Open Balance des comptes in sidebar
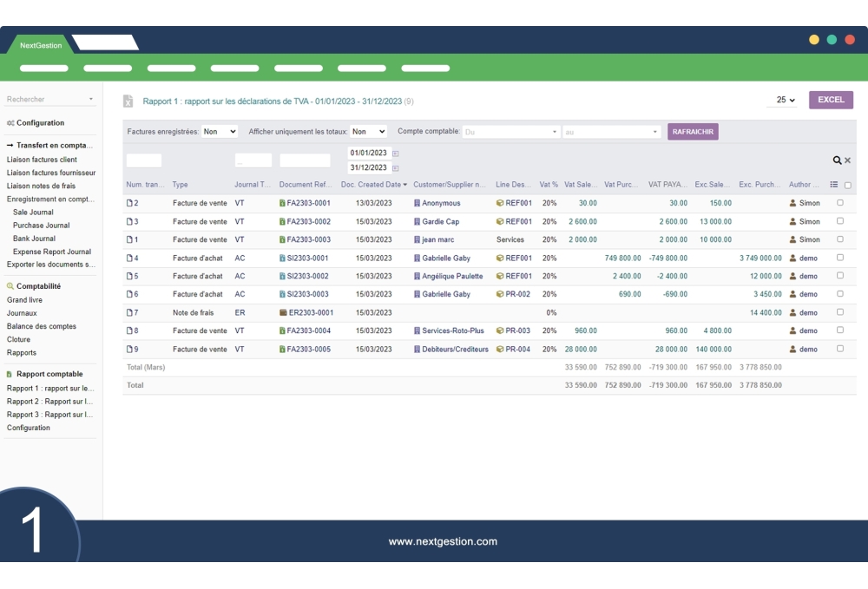The width and height of the screenshot is (868, 589). tap(42, 326)
